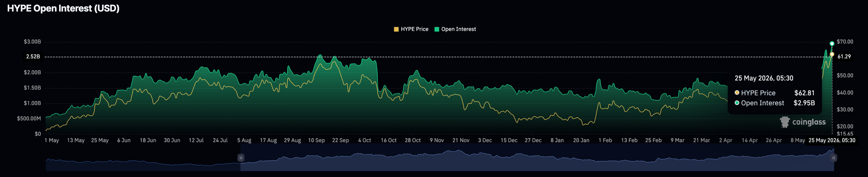Click the $20.00 right axis label
This screenshot has height=177, width=868.
(x=845, y=127)
